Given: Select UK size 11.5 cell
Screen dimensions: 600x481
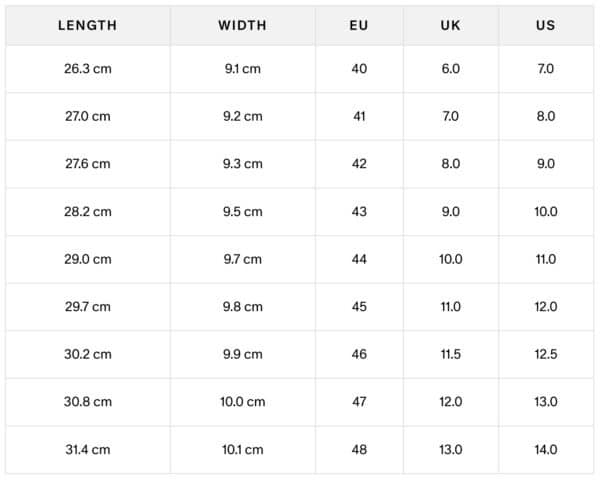Looking at the screenshot, I should [x=450, y=354].
